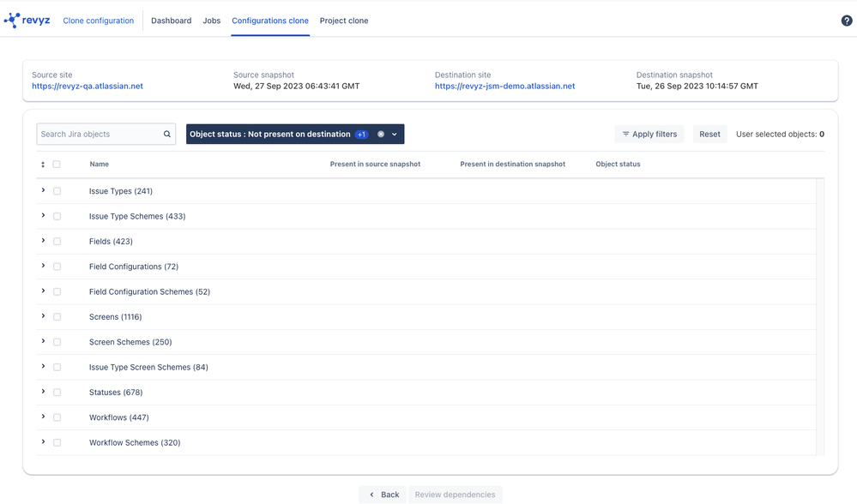Click the table's vertical scrollbar

[820, 316]
